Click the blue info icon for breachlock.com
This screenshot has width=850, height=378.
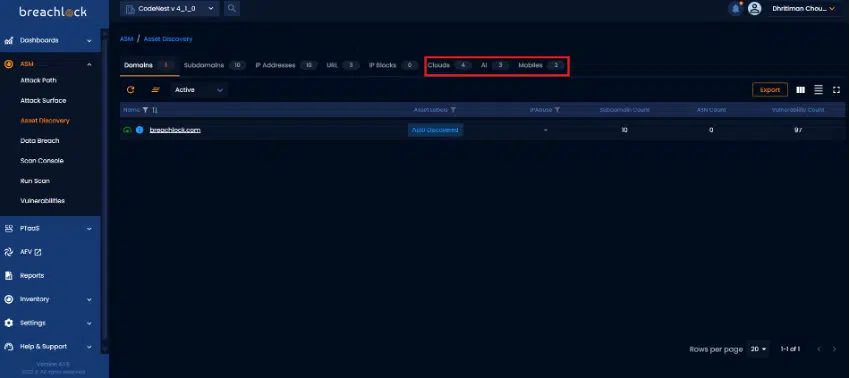pyautogui.click(x=139, y=130)
